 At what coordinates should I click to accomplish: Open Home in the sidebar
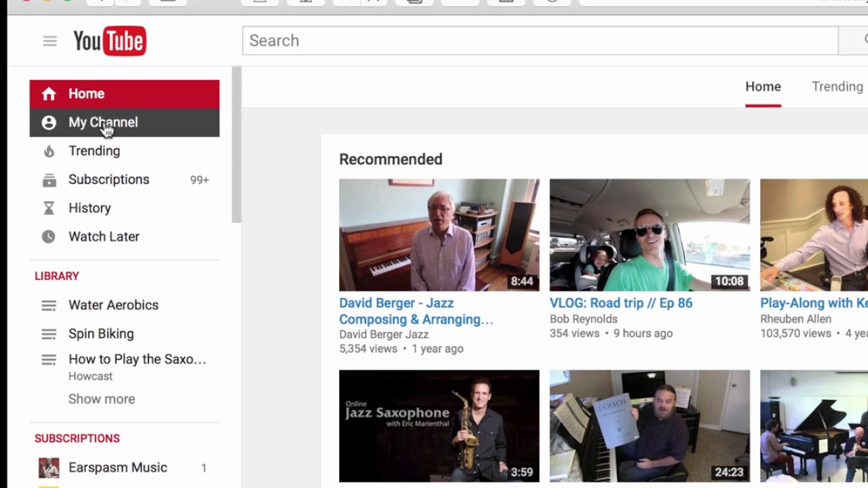coord(124,94)
